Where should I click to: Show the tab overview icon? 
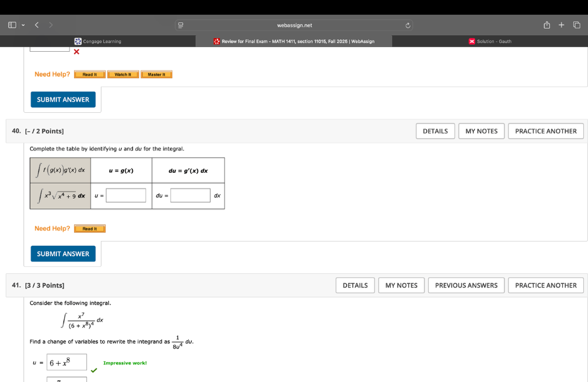coord(576,25)
